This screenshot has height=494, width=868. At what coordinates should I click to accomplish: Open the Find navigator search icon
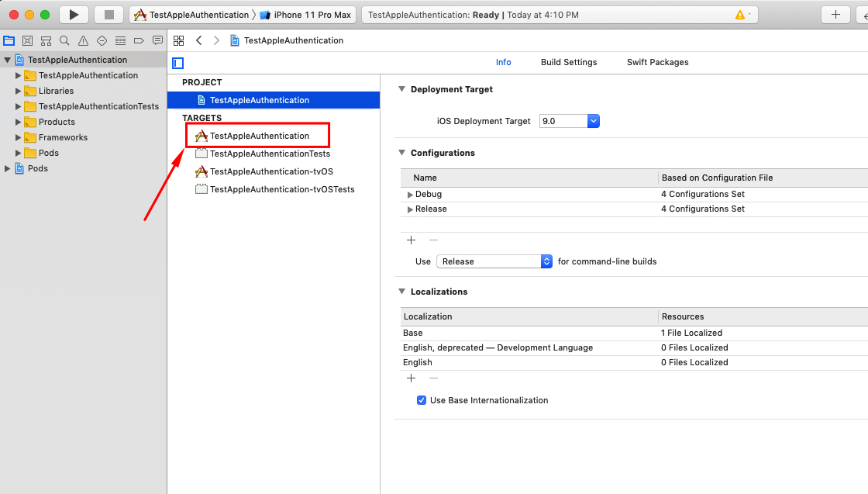coord(64,40)
